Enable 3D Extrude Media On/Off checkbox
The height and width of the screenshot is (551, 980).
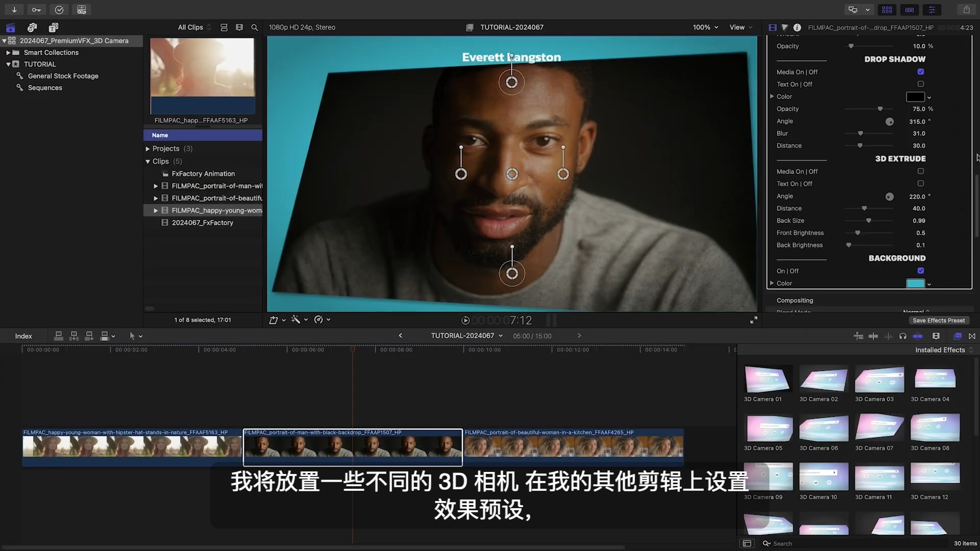[x=920, y=171]
